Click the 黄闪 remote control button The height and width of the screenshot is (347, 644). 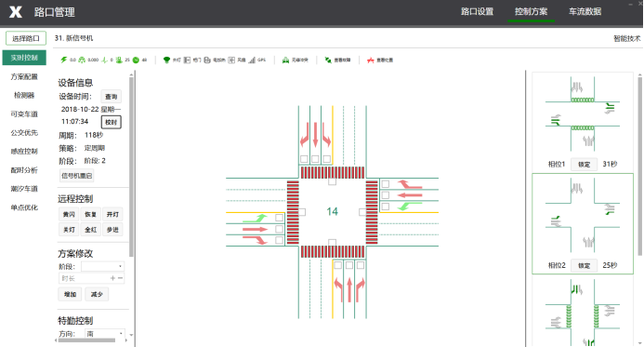point(69,214)
